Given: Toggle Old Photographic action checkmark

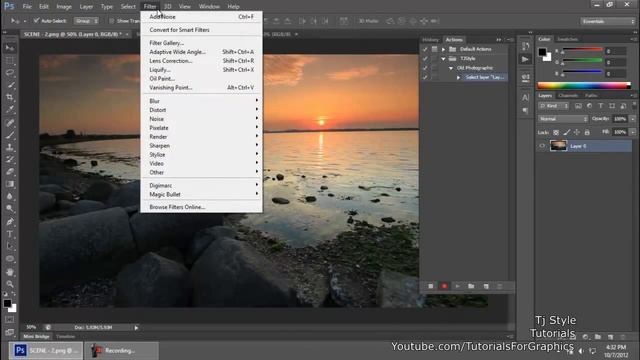Looking at the screenshot, I should point(425,68).
